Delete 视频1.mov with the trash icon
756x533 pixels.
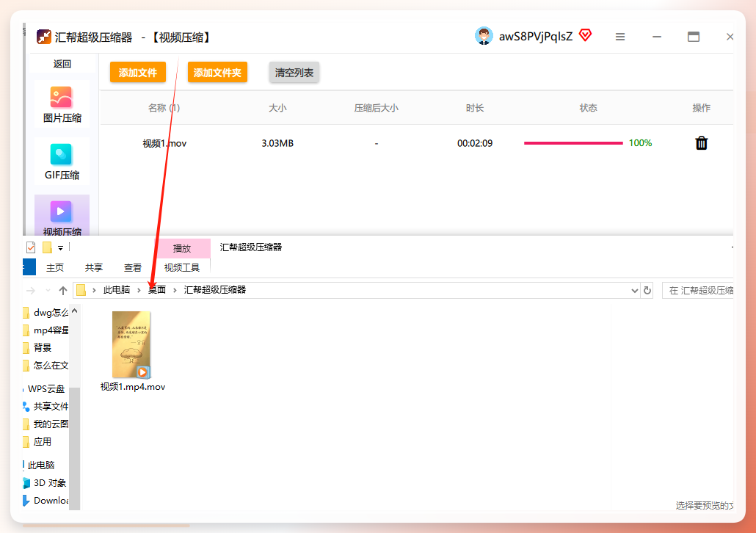point(702,143)
